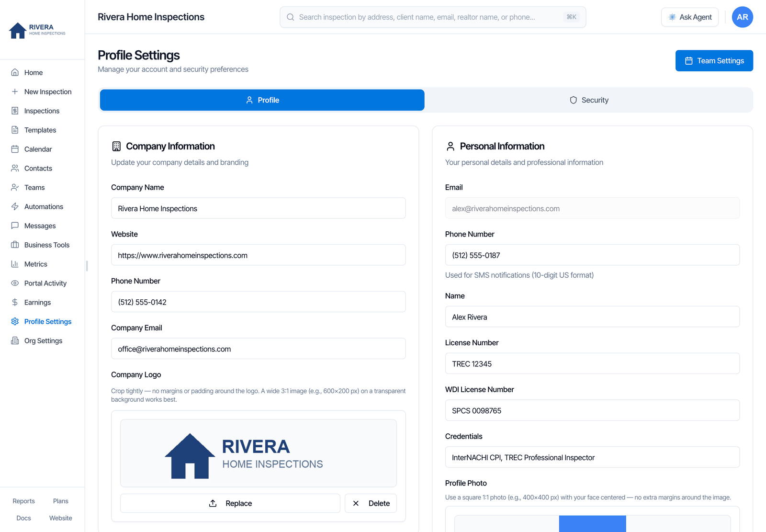Open the AR user avatar menu
Screen dimensions: 766x532
pos(742,17)
